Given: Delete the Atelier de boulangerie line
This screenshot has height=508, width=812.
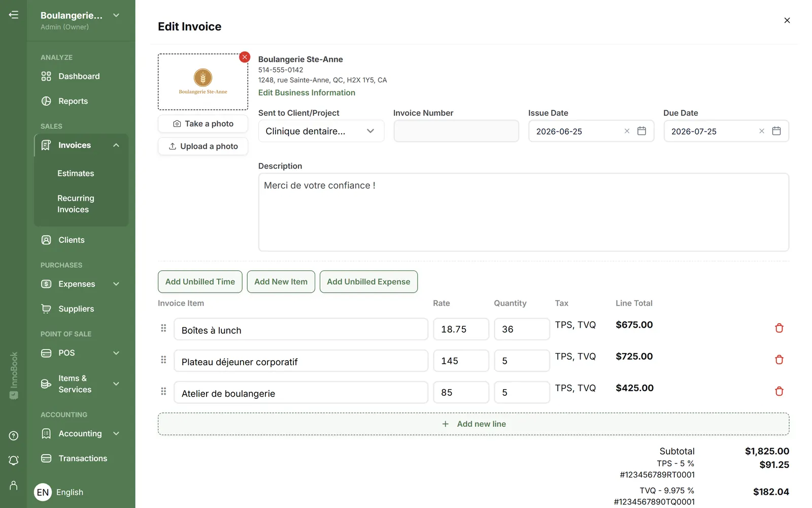Looking at the screenshot, I should tap(779, 391).
